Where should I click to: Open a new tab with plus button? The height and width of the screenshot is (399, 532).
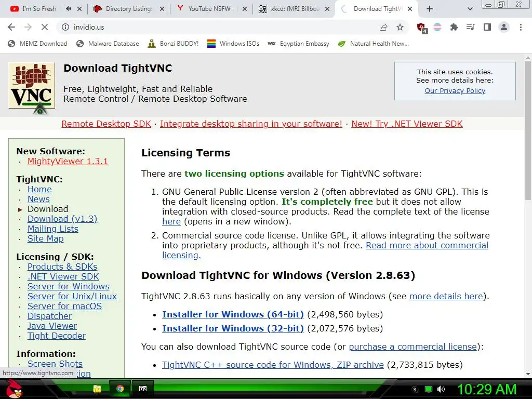pos(430,9)
